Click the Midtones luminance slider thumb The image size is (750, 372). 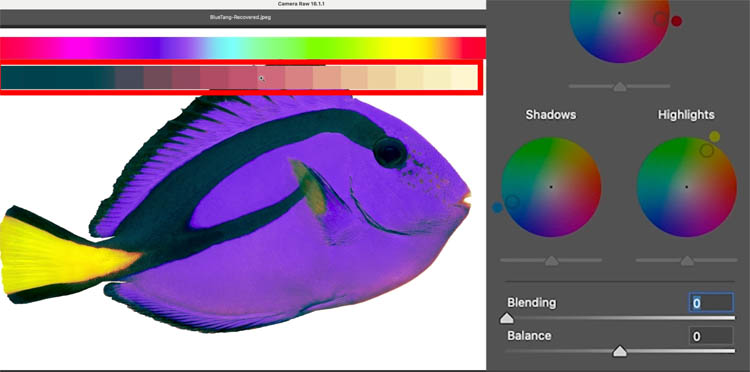pyautogui.click(x=620, y=87)
